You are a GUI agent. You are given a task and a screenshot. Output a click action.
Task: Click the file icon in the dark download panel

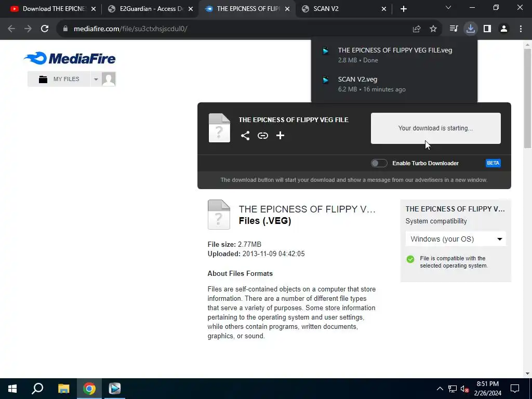point(219,128)
